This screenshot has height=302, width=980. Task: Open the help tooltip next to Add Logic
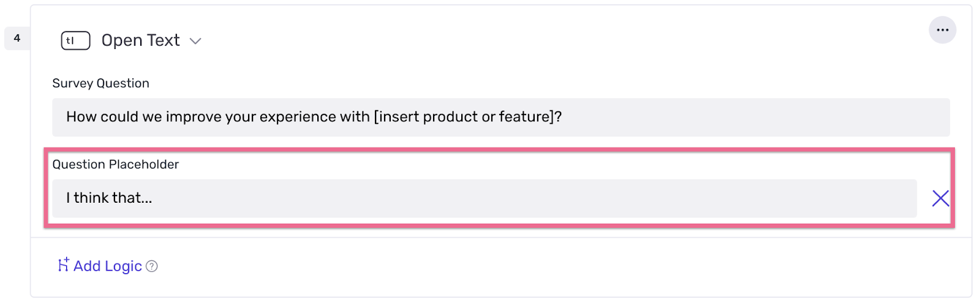(x=152, y=266)
